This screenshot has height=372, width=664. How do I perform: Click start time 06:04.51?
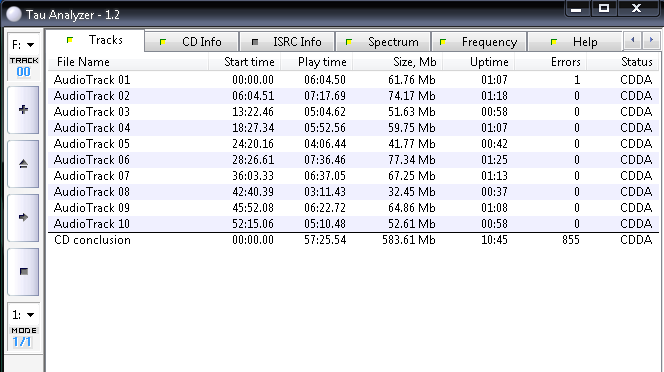pos(253,96)
